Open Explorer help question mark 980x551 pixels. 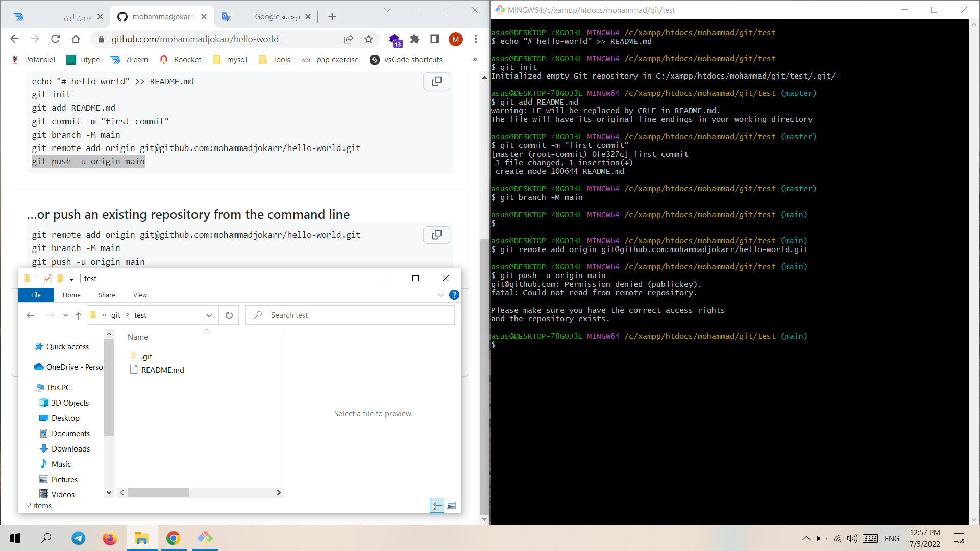click(454, 295)
